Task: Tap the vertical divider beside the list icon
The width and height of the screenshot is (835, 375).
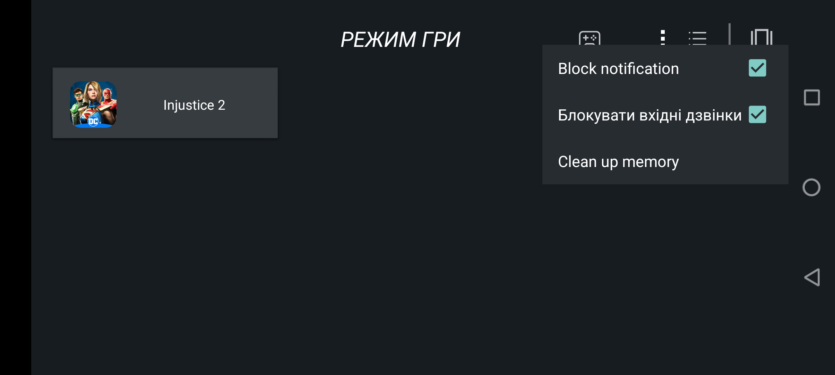Action: click(729, 37)
